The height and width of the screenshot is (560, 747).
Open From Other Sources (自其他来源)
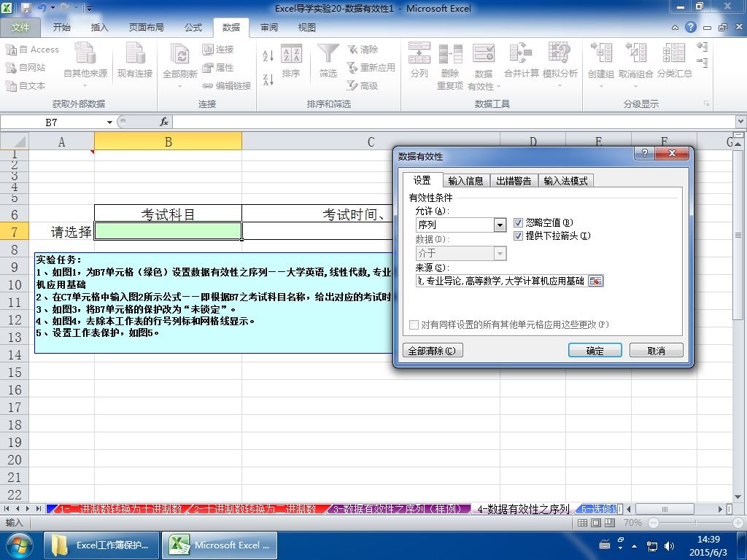(85, 64)
